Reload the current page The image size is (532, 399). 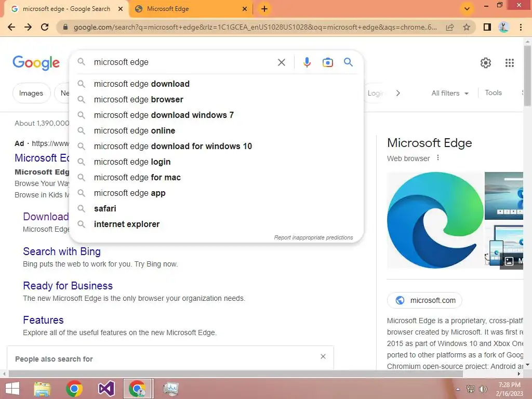pyautogui.click(x=45, y=27)
